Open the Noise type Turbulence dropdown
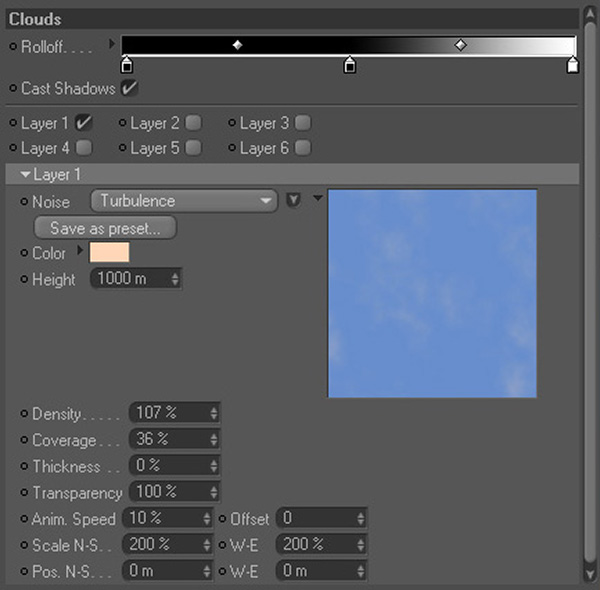The width and height of the screenshot is (600, 590). click(x=184, y=201)
